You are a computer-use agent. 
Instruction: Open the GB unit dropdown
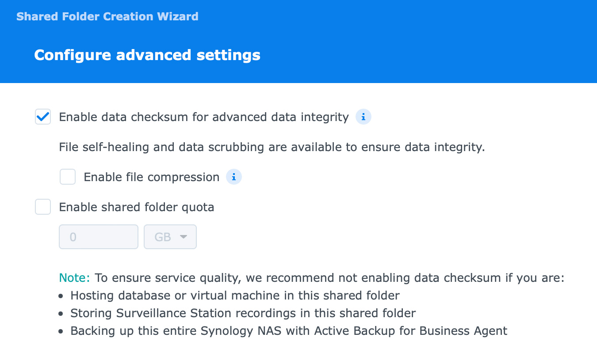click(170, 237)
